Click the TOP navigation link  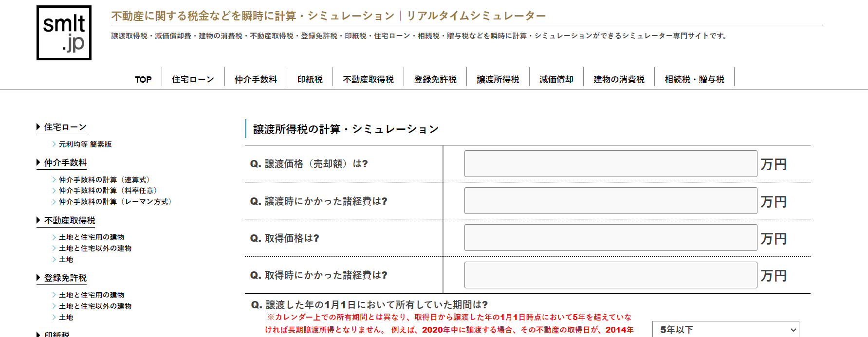[143, 79]
